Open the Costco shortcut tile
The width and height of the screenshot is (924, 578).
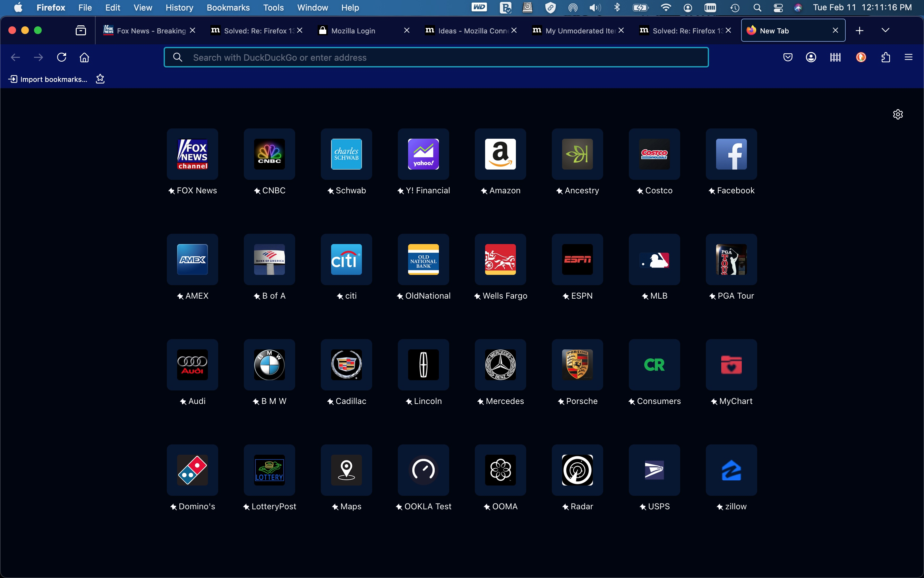coord(654,154)
